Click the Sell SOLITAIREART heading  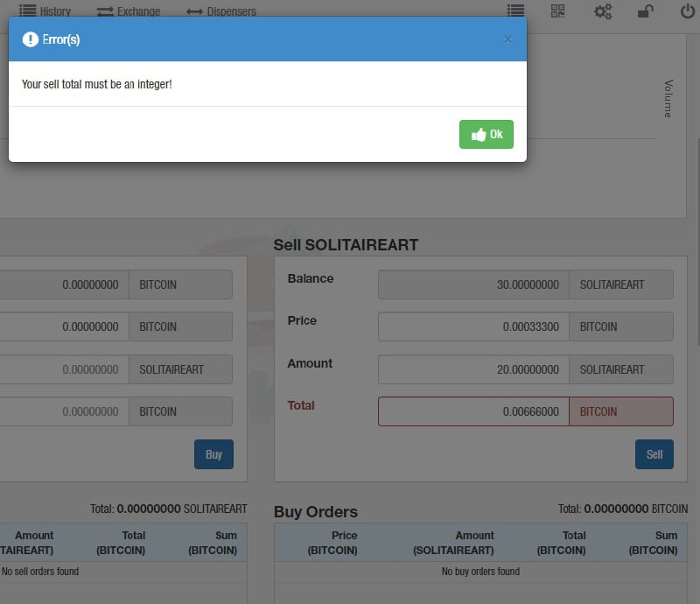(x=346, y=245)
